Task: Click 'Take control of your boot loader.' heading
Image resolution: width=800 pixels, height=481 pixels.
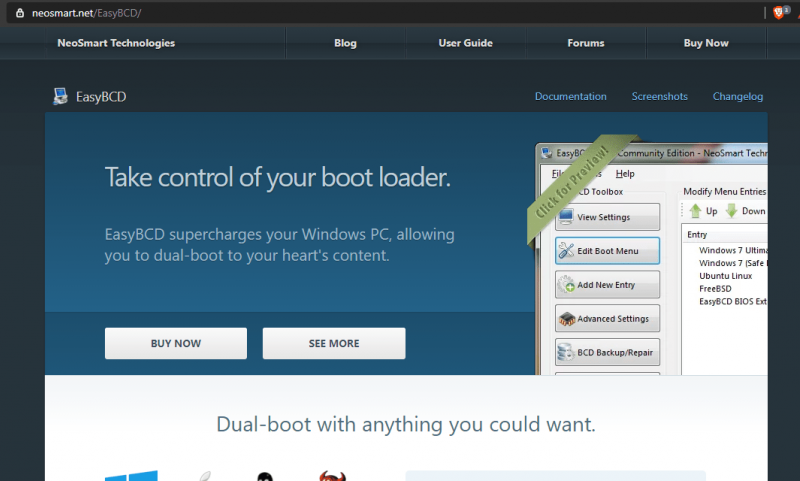Action: [x=278, y=178]
